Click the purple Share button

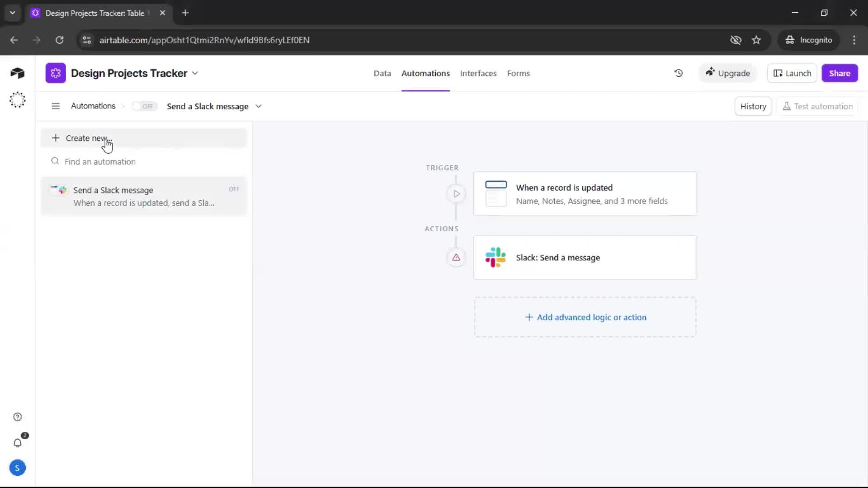(840, 73)
